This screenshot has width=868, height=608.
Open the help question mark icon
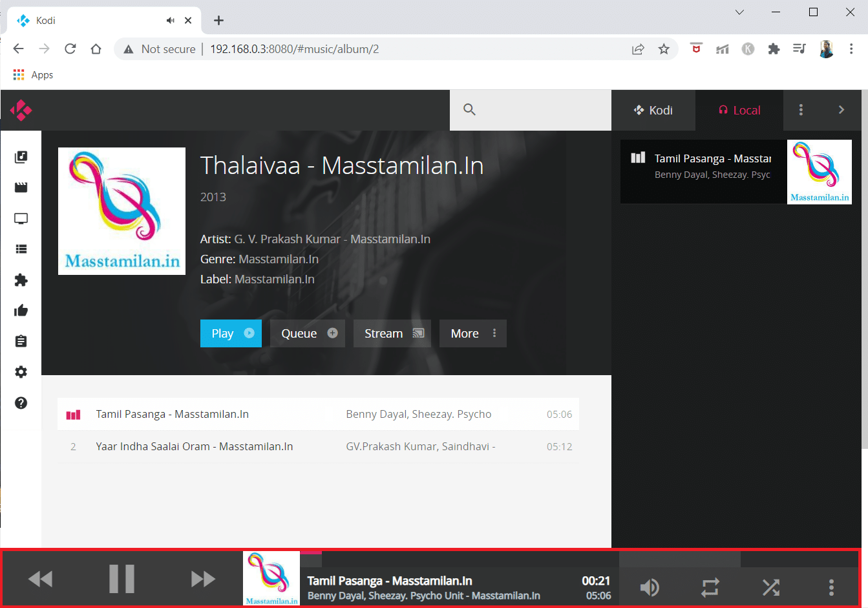pyautogui.click(x=21, y=403)
